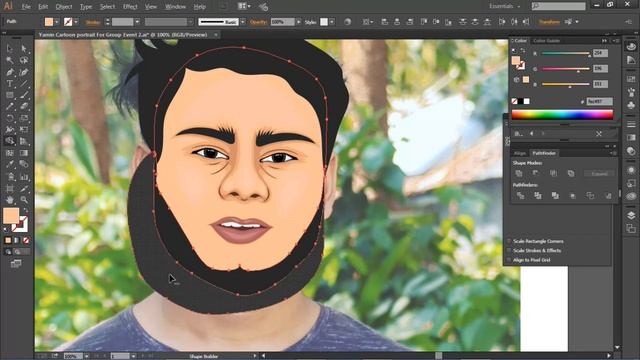Open the Artboards panel icon in dock
Image resolution: width=640 pixels, height=360 pixels.
click(631, 229)
